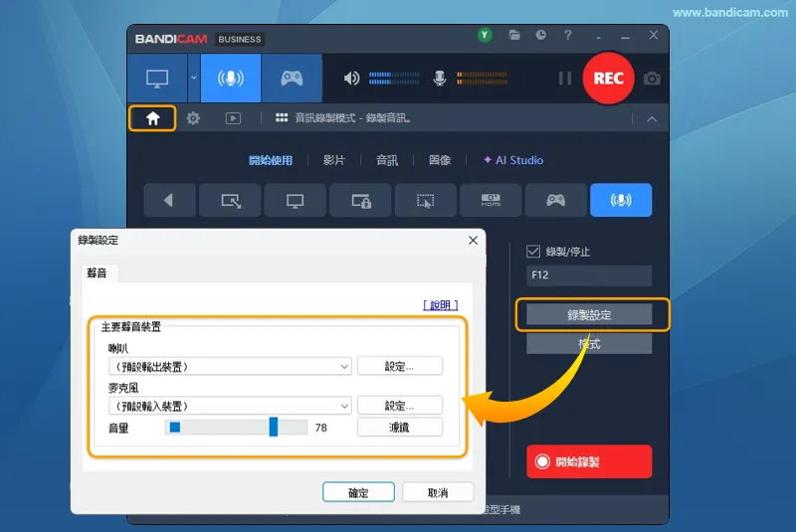Viewport: 796px width, 532px height.
Task: Click the grid icon beside the mode description
Action: coord(282,118)
